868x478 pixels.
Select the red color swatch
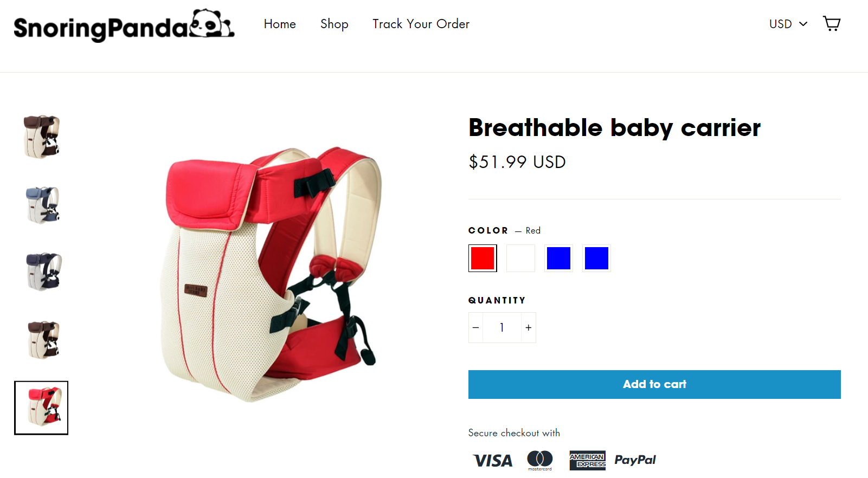[483, 258]
